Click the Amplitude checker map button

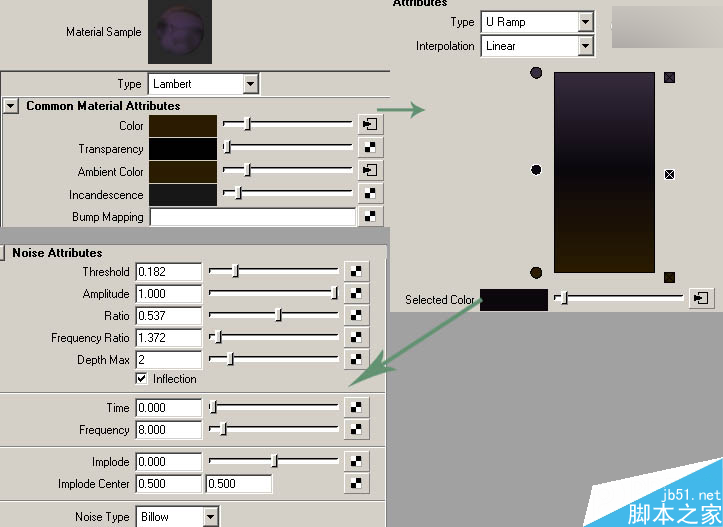pyautogui.click(x=356, y=293)
